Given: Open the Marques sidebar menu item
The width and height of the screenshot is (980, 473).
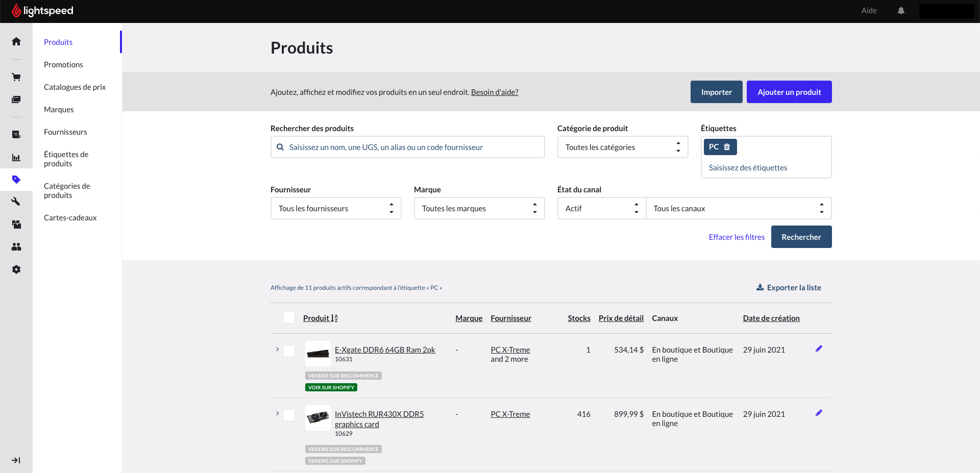Looking at the screenshot, I should coord(58,109).
